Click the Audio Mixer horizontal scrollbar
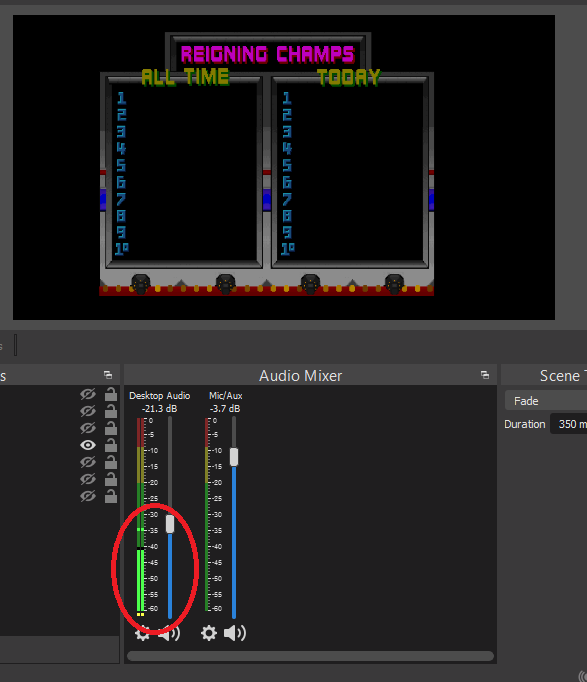 [x=310, y=656]
